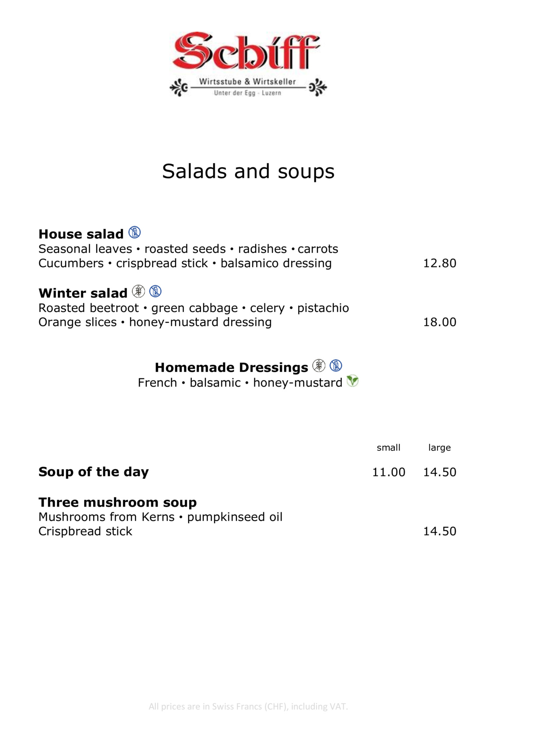Viewport: 535px width, 756px height.
Task: Click the left ornament flourish in the logo
Action: click(179, 87)
